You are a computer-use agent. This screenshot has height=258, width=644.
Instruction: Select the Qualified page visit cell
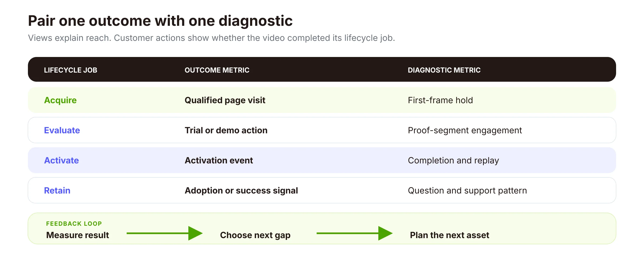[x=225, y=100]
